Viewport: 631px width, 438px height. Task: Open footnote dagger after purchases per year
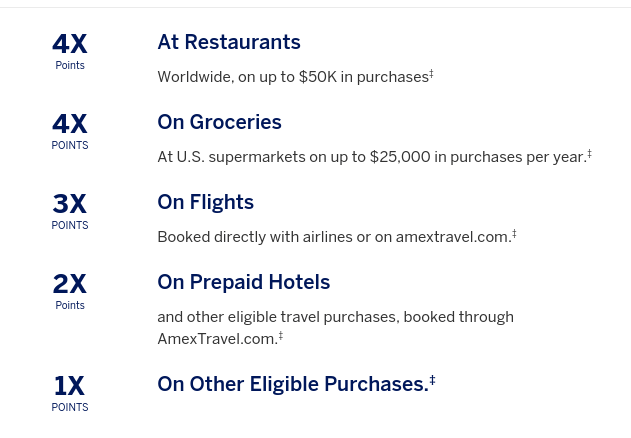pos(589,153)
